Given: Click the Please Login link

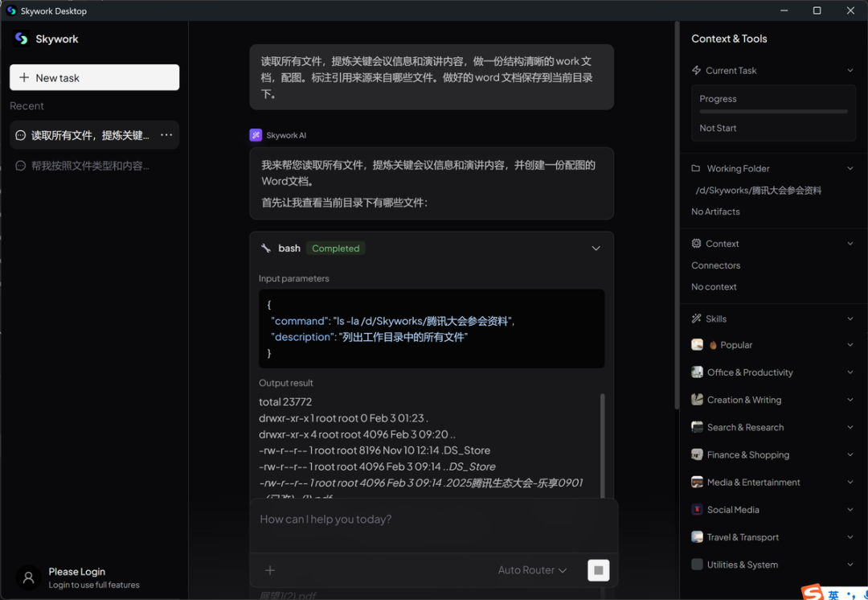Looking at the screenshot, I should pyautogui.click(x=76, y=571).
